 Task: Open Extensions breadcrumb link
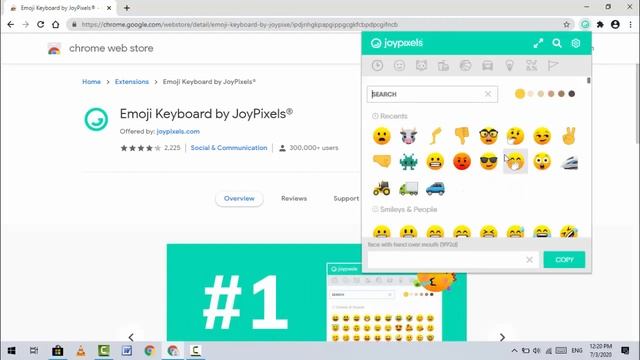point(132,82)
